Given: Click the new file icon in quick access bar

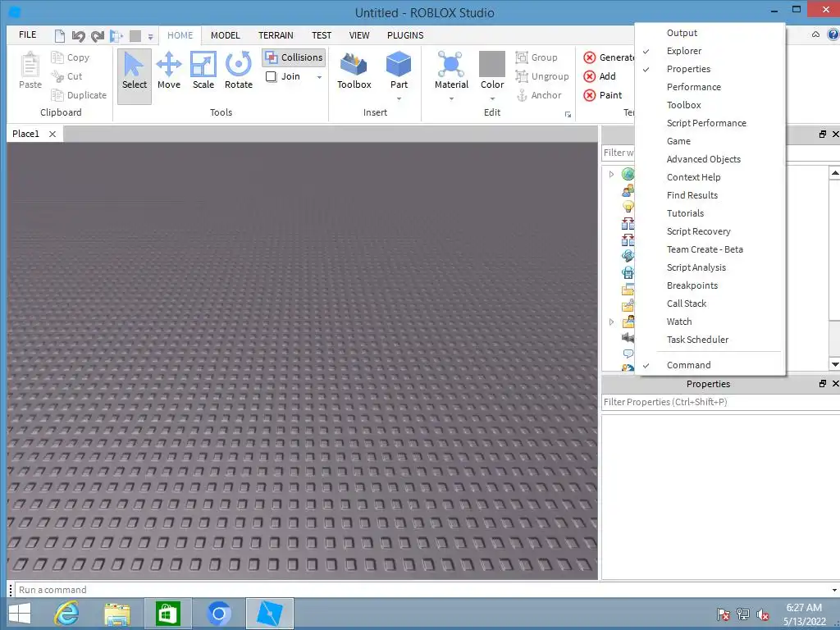Looking at the screenshot, I should [x=59, y=36].
